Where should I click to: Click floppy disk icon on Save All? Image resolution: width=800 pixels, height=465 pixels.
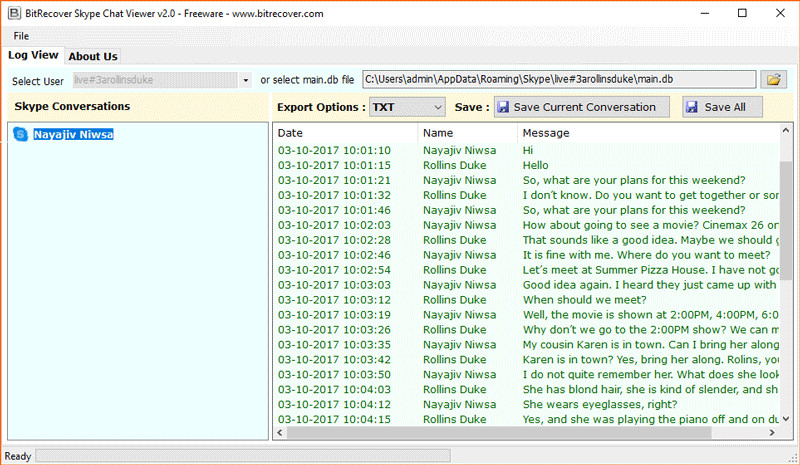click(692, 107)
